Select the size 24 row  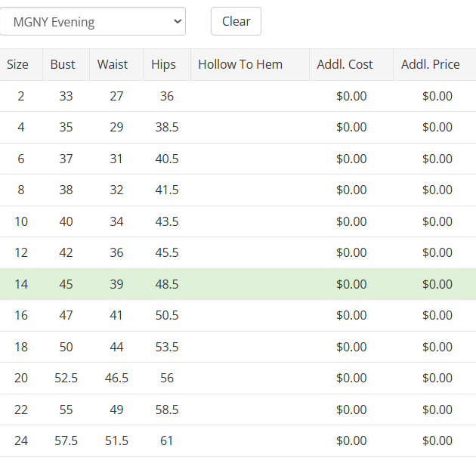coord(21,441)
